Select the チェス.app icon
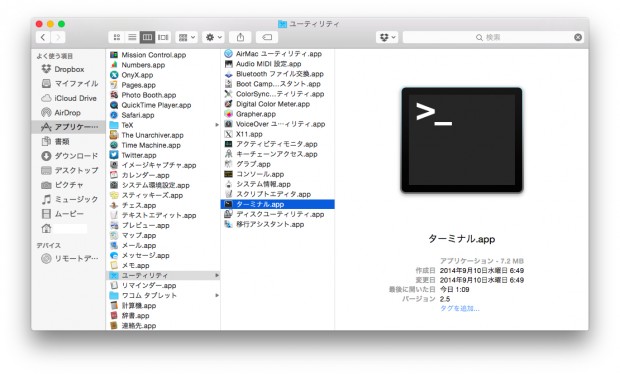620x375 pixels. coord(114,205)
